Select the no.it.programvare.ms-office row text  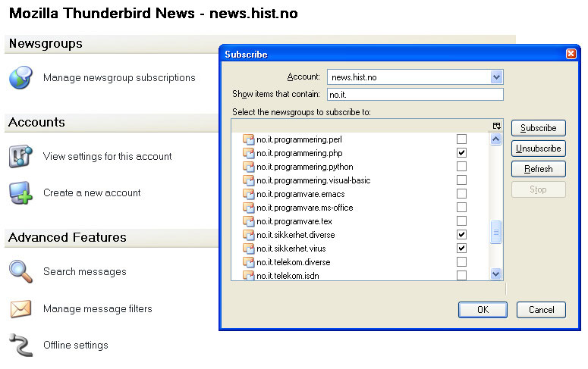305,208
